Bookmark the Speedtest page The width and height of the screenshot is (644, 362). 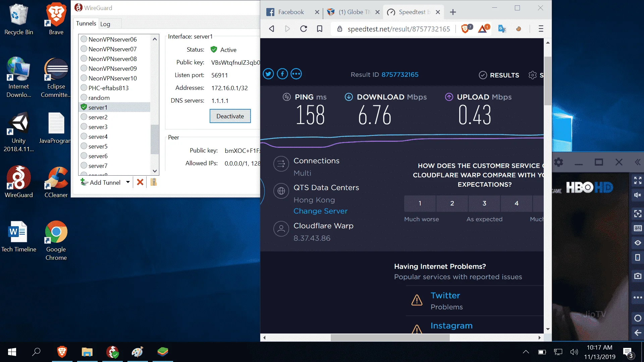pos(320,29)
